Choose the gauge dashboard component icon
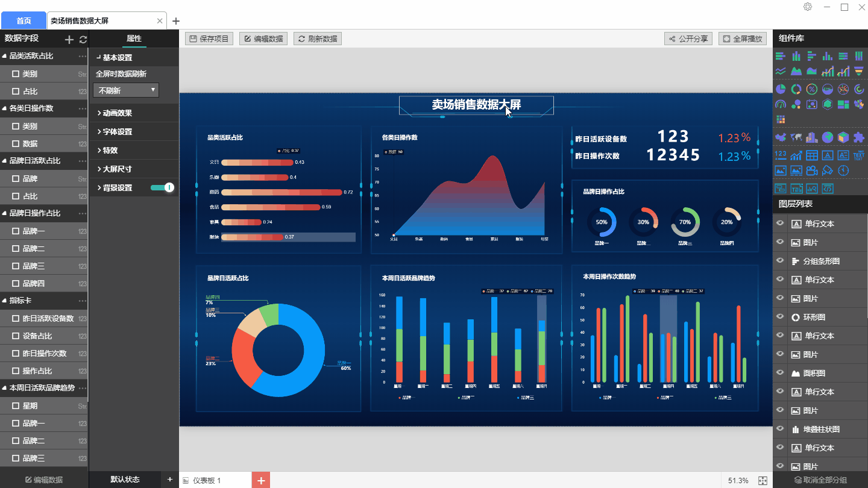Viewport: 868px width, 488px height. [781, 104]
